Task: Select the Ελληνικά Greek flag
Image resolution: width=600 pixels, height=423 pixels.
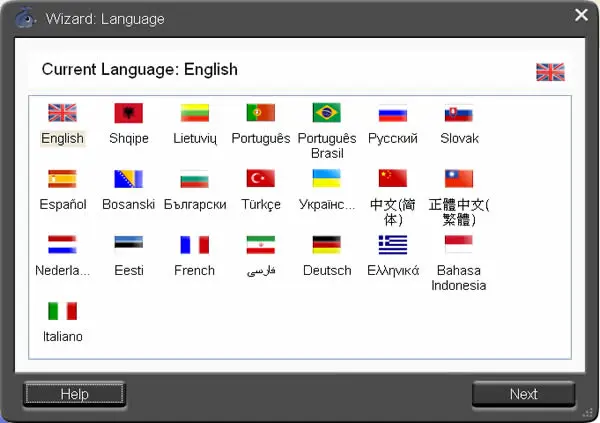Action: pyautogui.click(x=393, y=245)
